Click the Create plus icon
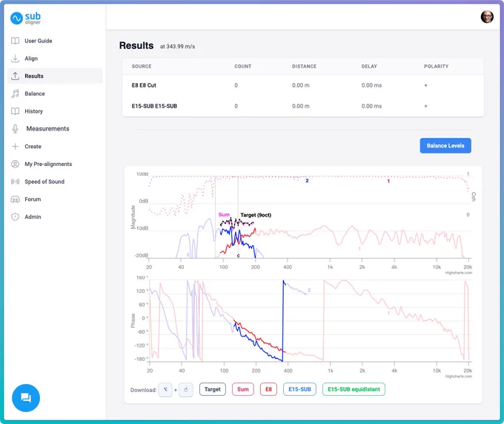Viewport: 504px width, 424px height. pyautogui.click(x=15, y=147)
